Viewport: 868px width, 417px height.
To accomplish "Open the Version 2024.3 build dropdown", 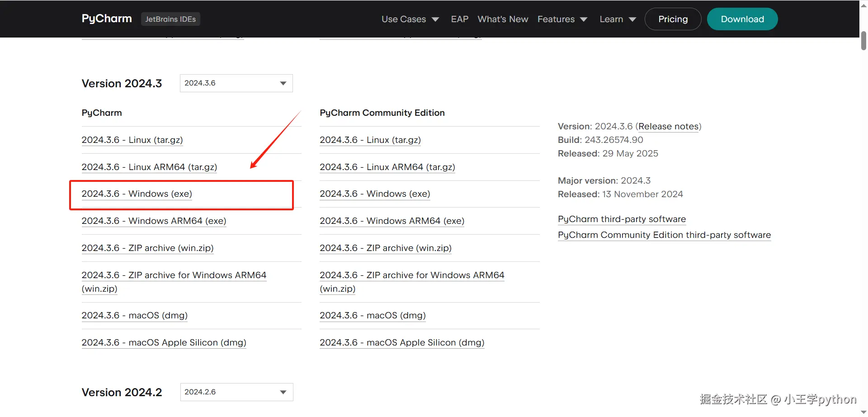I will tap(236, 83).
